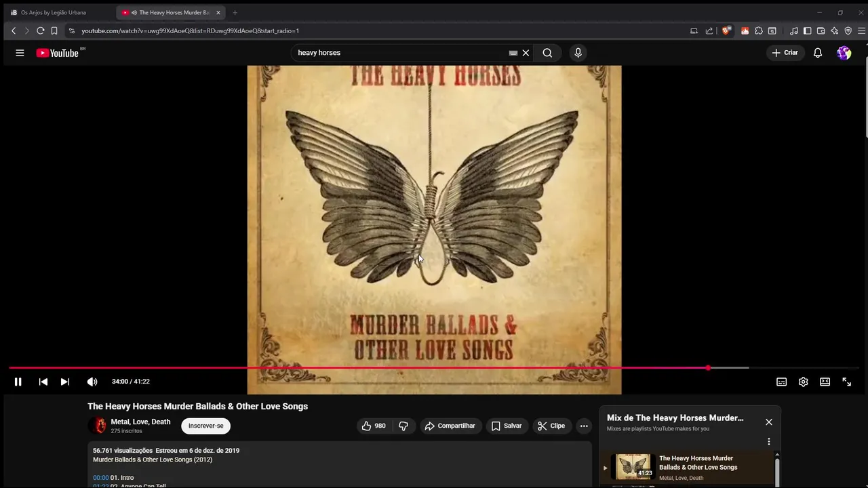Skip to the previous video
Screen dimensions: 868x488
pyautogui.click(x=43, y=382)
